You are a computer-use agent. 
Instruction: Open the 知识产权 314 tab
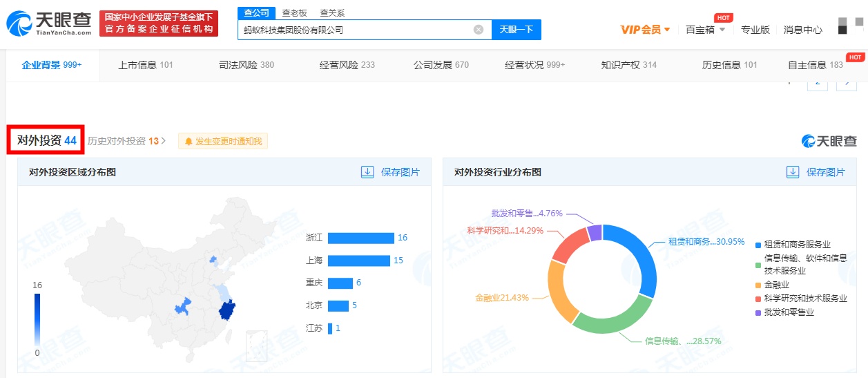tap(629, 65)
